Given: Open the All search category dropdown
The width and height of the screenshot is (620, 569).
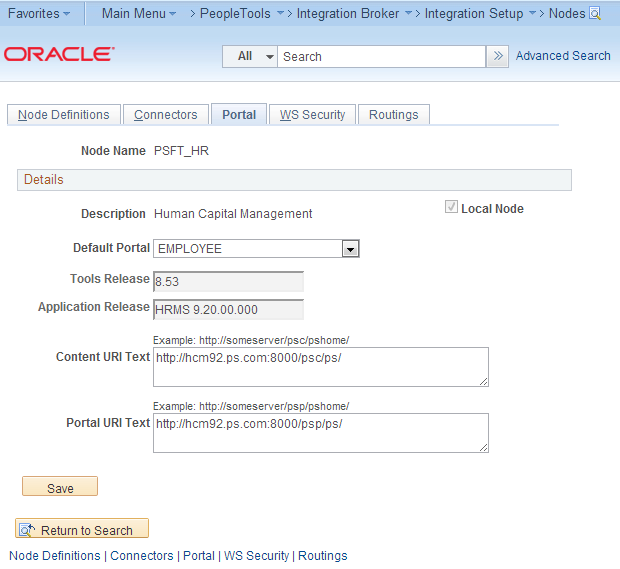Looking at the screenshot, I should tap(250, 56).
